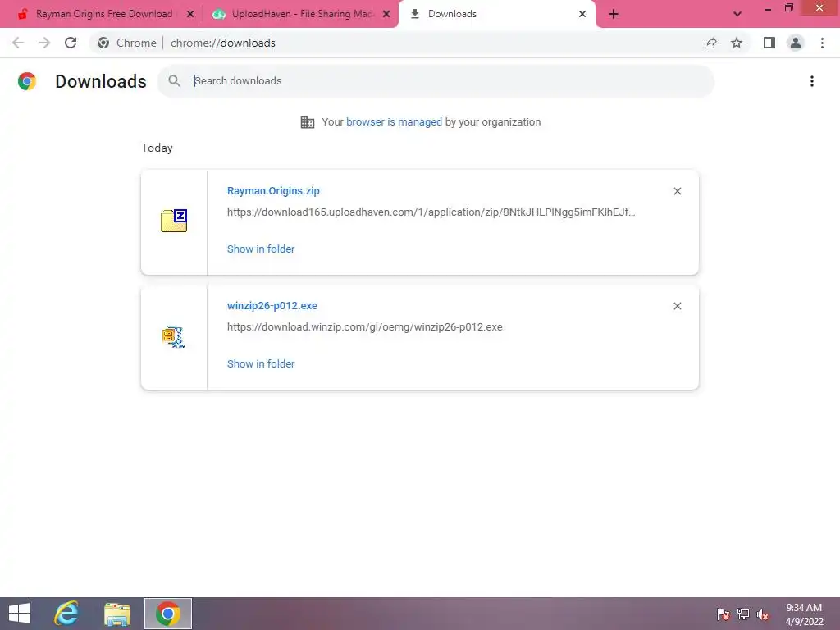
Task: Open the Chrome profile avatar menu
Action: pos(796,43)
